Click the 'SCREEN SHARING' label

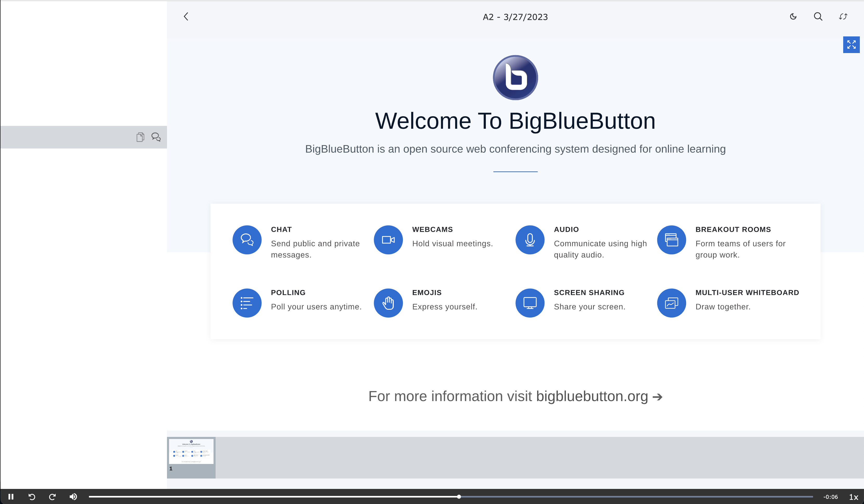coord(589,293)
